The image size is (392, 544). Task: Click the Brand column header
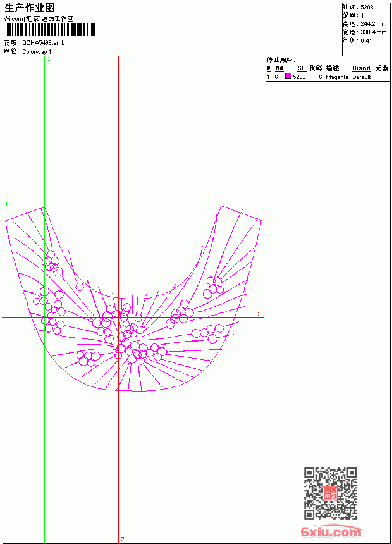[361, 68]
